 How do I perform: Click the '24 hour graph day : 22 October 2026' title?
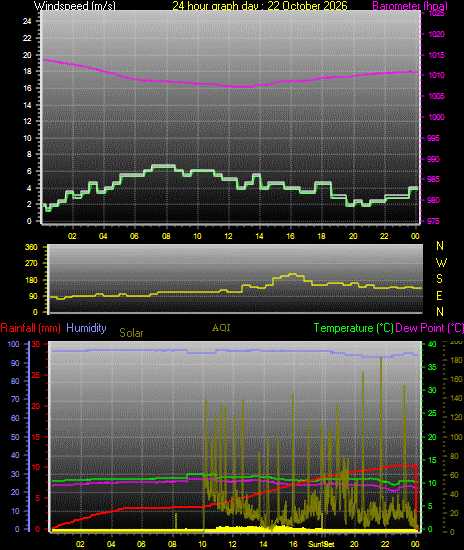point(260,6)
